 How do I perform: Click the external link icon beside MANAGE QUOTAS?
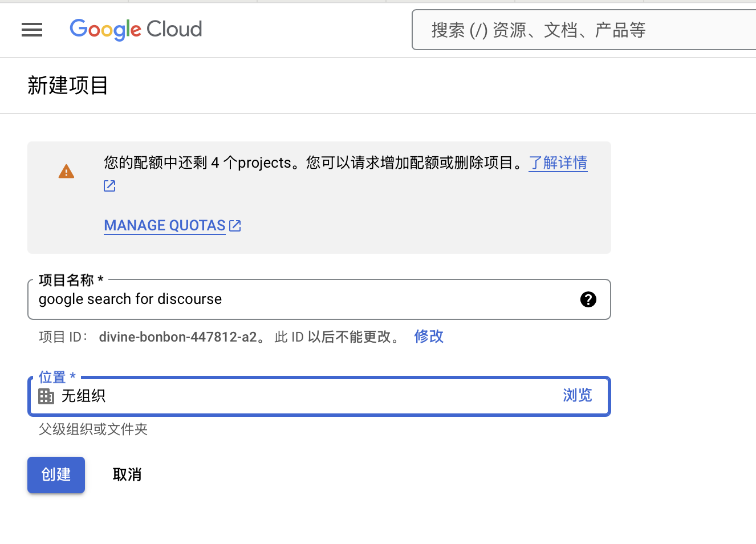(x=234, y=225)
